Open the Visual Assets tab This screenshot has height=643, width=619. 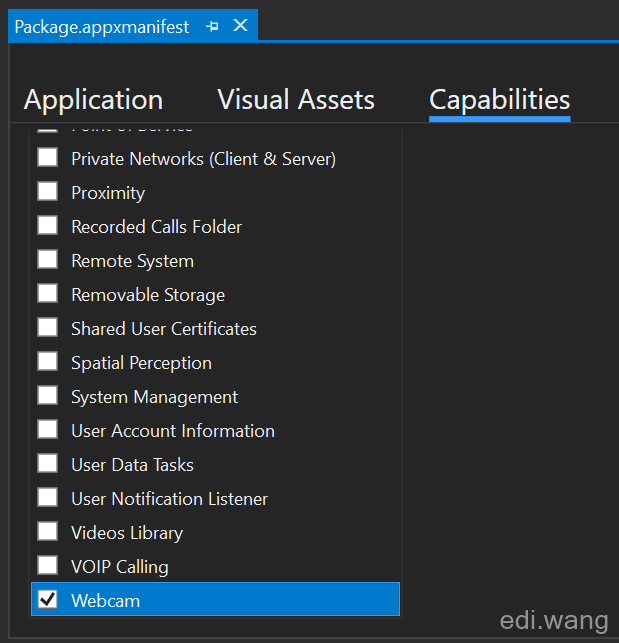tap(296, 99)
